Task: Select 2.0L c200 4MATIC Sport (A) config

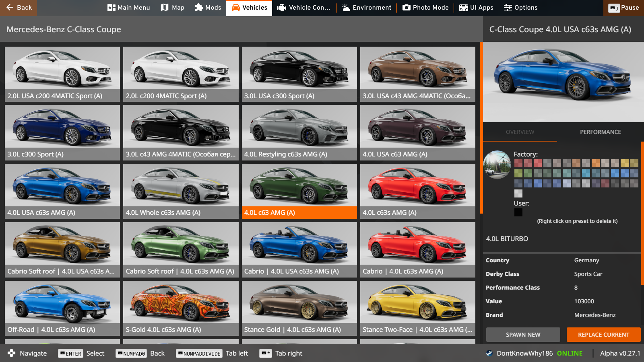Action: 181,74
